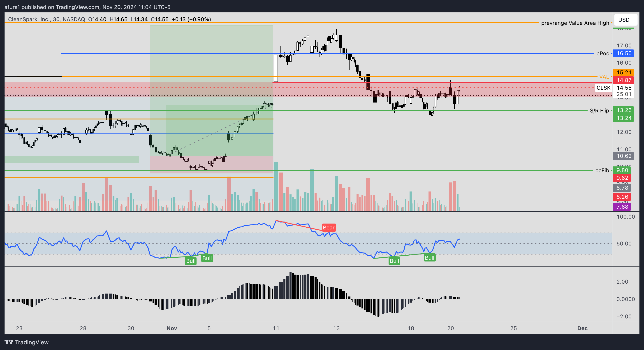Click the 12.00 price axis label

point(624,132)
